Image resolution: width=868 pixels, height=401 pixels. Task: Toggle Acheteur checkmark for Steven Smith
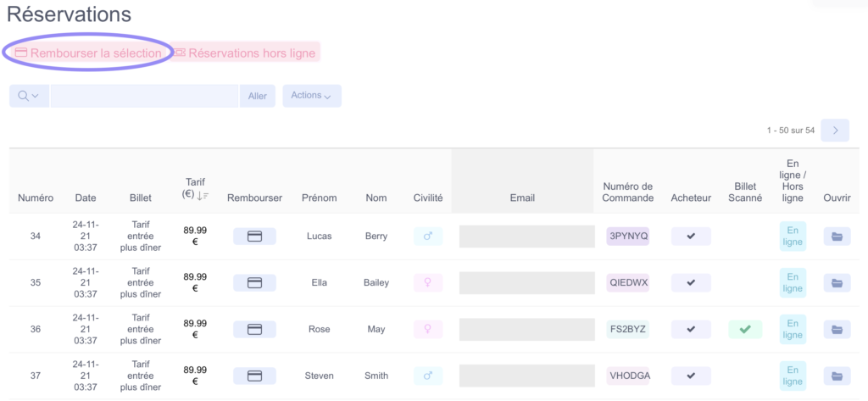[691, 376]
